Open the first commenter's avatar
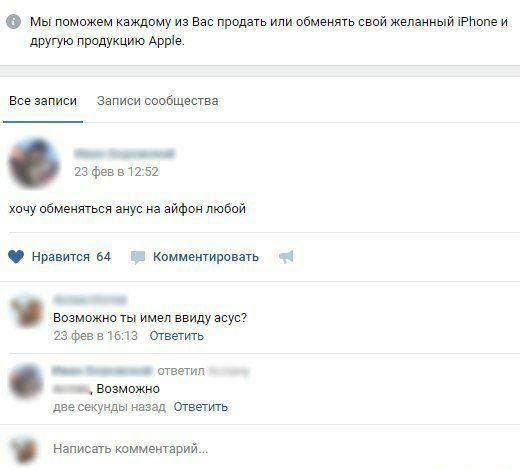520x470 pixels. [27, 312]
